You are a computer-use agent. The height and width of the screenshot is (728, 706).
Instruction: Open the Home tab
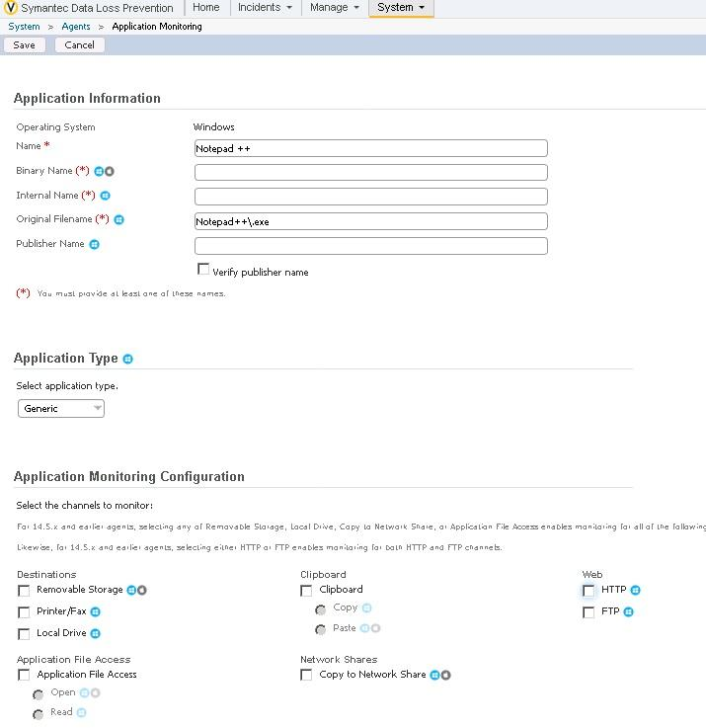206,8
